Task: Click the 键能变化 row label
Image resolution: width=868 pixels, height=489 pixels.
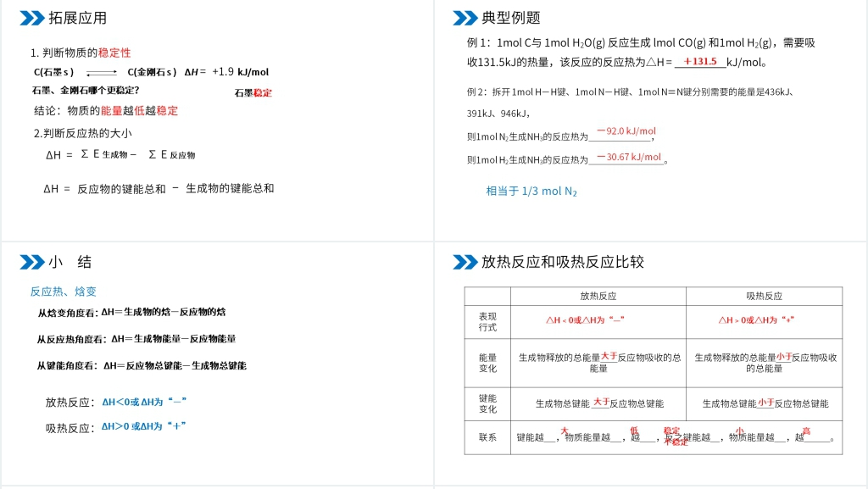Action: pyautogui.click(x=487, y=403)
